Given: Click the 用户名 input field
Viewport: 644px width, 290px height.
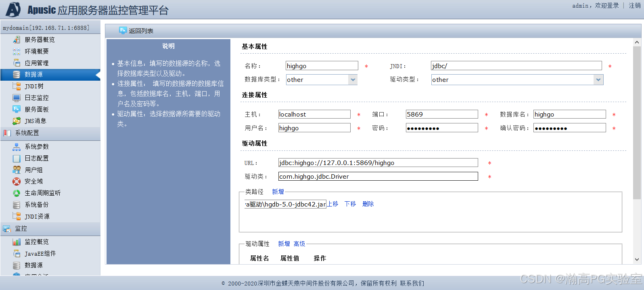Looking at the screenshot, I should [314, 128].
